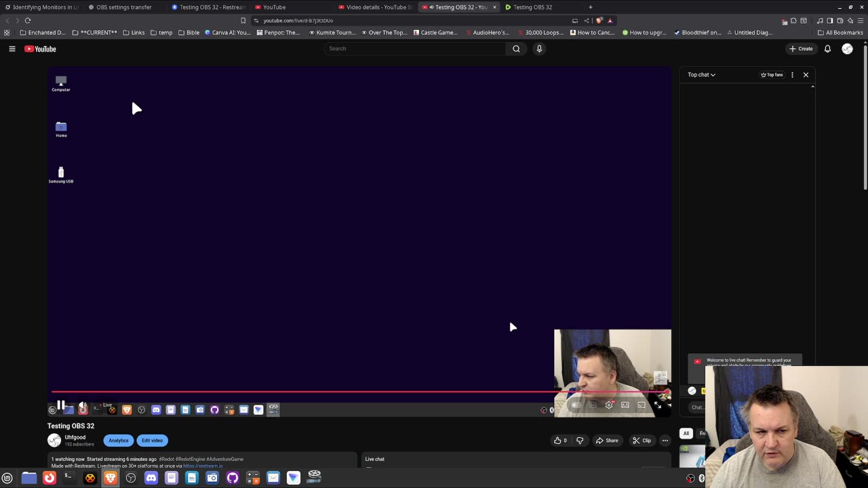Open Uhfgood channel avatar
The height and width of the screenshot is (488, 868).
point(54,441)
